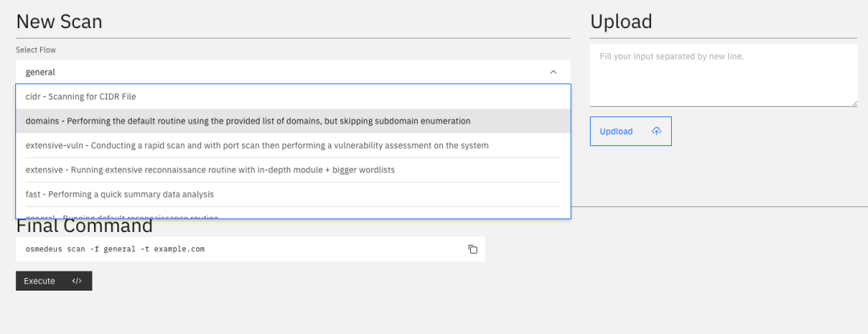Click the Final Command heading

(x=84, y=226)
